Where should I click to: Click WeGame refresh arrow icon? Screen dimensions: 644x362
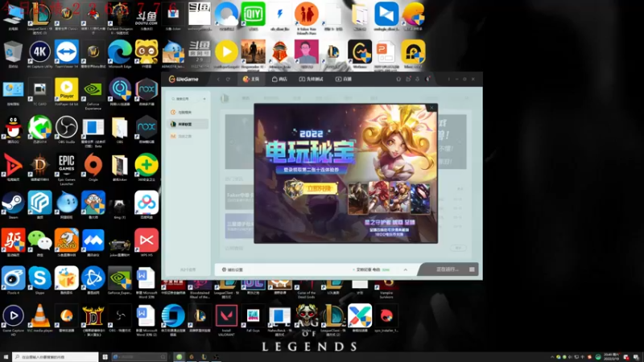[228, 79]
